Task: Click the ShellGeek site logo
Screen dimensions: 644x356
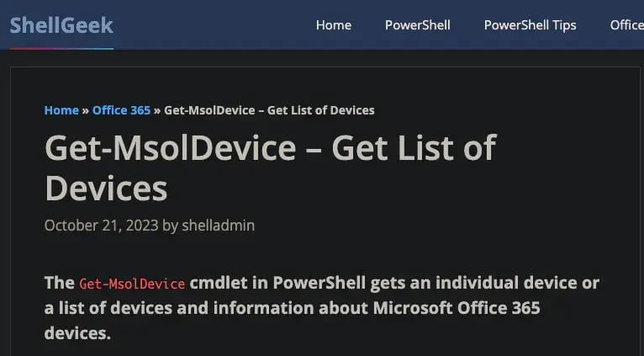Action: click(61, 24)
